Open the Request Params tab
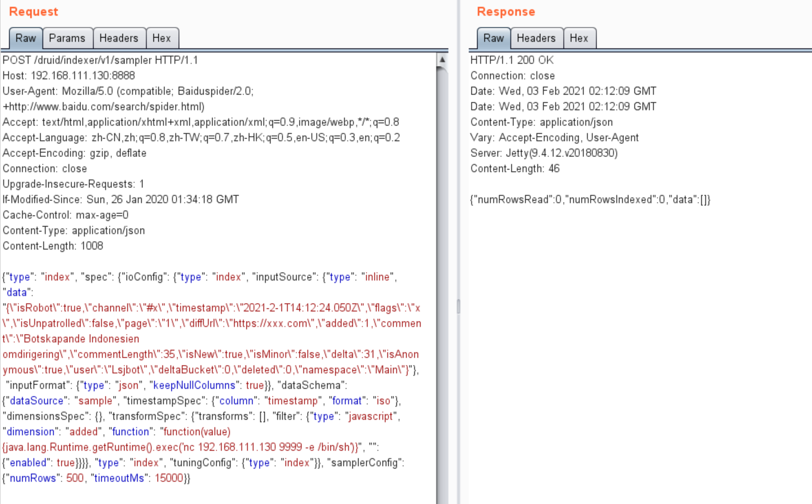The height and width of the screenshot is (504, 812). coord(67,38)
